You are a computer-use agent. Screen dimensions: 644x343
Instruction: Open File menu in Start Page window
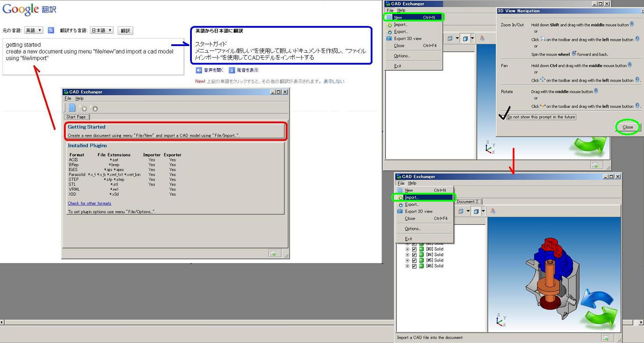(x=68, y=99)
